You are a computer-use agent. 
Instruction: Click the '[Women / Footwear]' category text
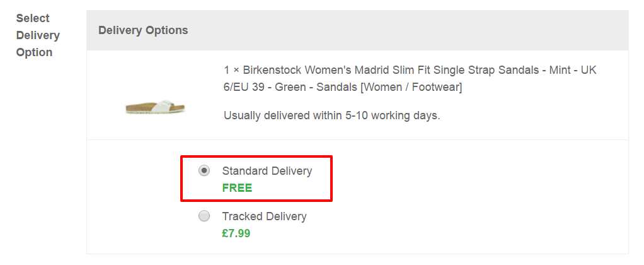coord(411,88)
